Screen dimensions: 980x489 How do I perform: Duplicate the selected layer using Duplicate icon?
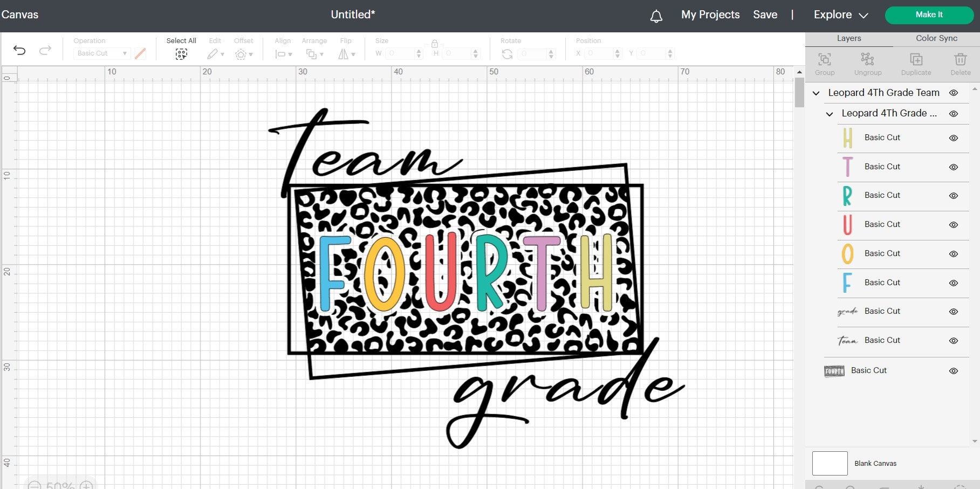(x=915, y=60)
